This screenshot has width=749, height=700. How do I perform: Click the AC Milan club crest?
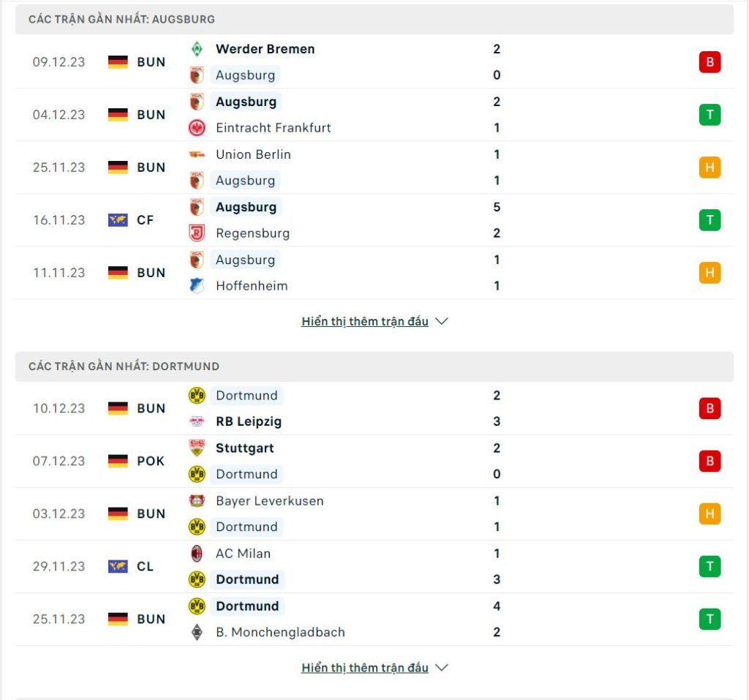coord(197,553)
